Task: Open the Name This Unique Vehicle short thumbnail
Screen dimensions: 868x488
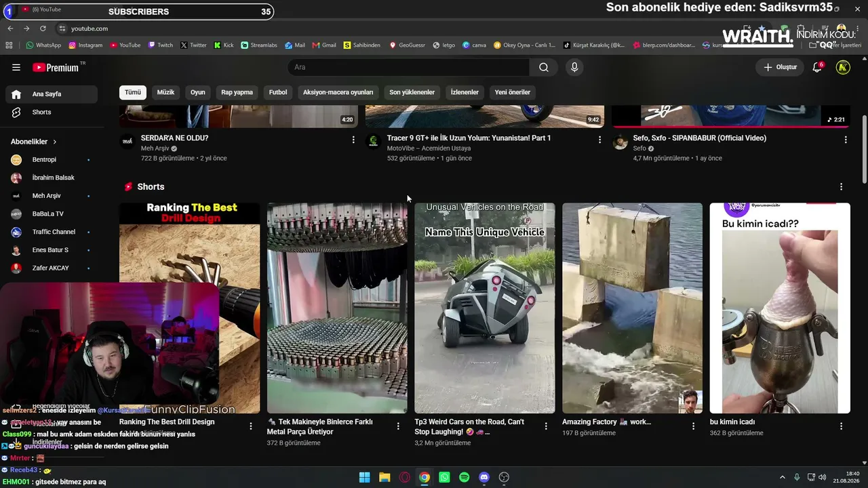Action: [x=484, y=308]
